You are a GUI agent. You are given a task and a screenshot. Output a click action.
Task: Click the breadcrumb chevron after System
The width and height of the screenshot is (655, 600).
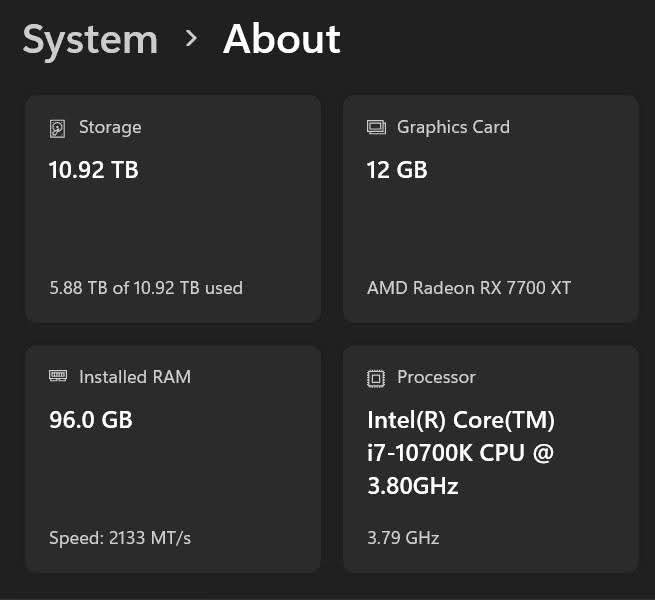coord(191,38)
